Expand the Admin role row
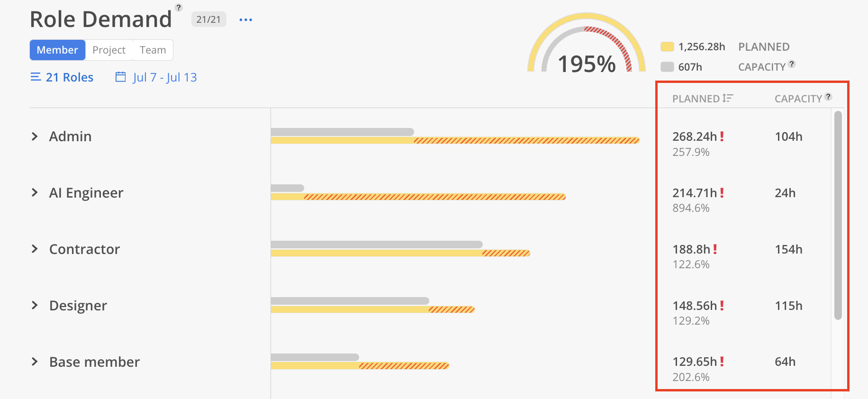This screenshot has width=868, height=399. click(x=35, y=136)
